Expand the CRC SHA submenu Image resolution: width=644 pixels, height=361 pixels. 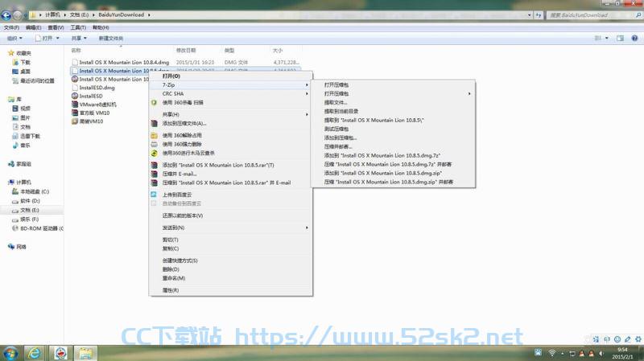(307, 94)
